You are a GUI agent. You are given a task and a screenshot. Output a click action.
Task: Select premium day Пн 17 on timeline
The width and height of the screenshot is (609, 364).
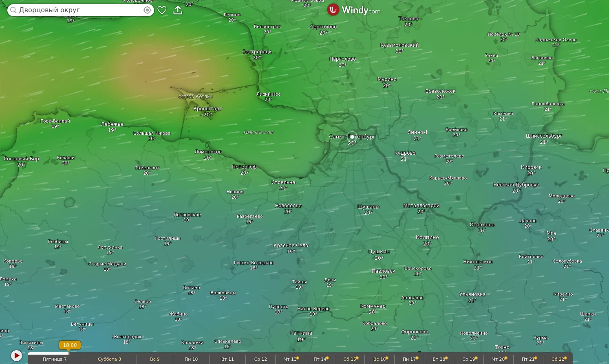(409, 359)
